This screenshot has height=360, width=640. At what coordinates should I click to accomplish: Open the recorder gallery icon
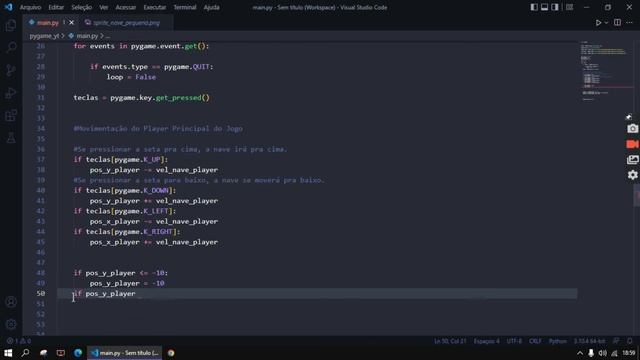(632, 160)
